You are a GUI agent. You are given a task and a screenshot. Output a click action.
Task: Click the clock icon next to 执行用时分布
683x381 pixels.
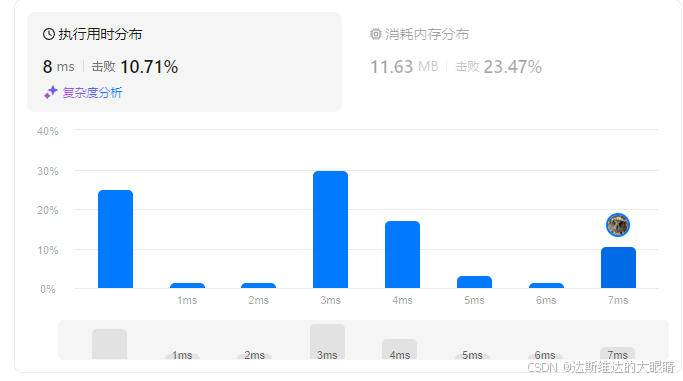tap(49, 34)
